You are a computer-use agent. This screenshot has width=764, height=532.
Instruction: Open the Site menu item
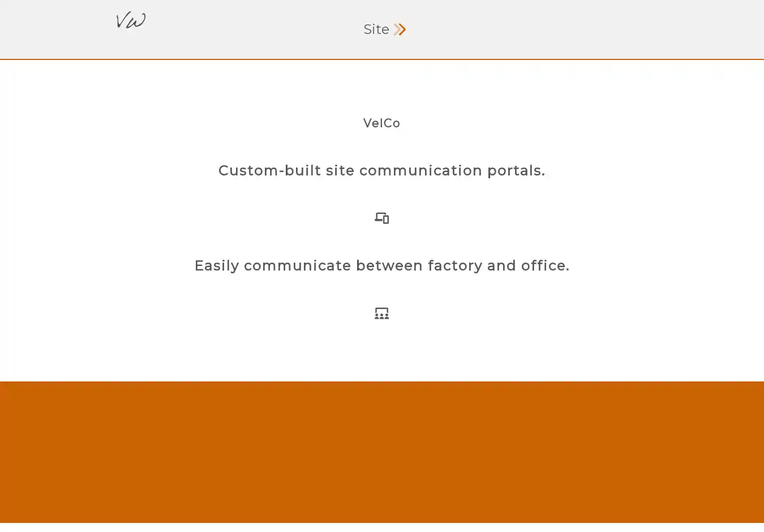376,29
